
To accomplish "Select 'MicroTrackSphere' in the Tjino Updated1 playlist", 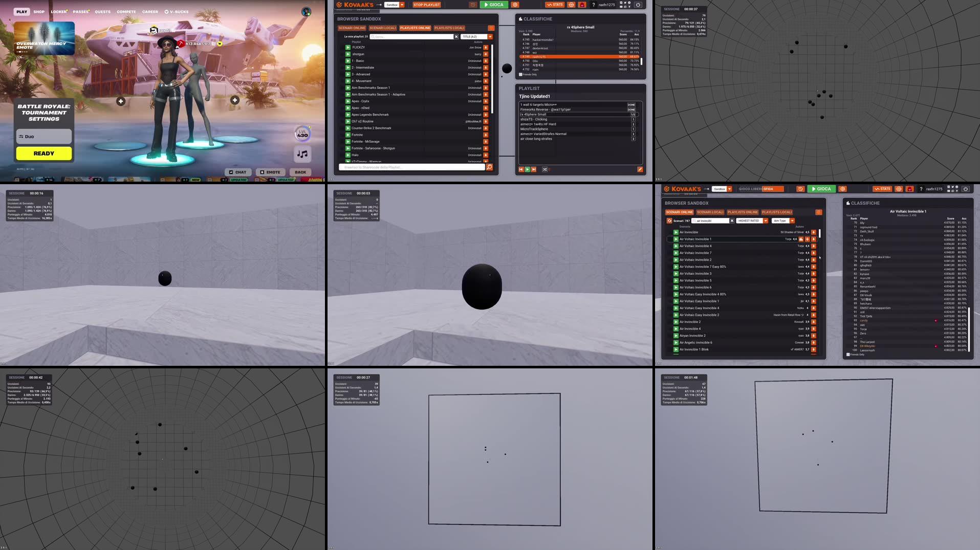I will tap(578, 129).
